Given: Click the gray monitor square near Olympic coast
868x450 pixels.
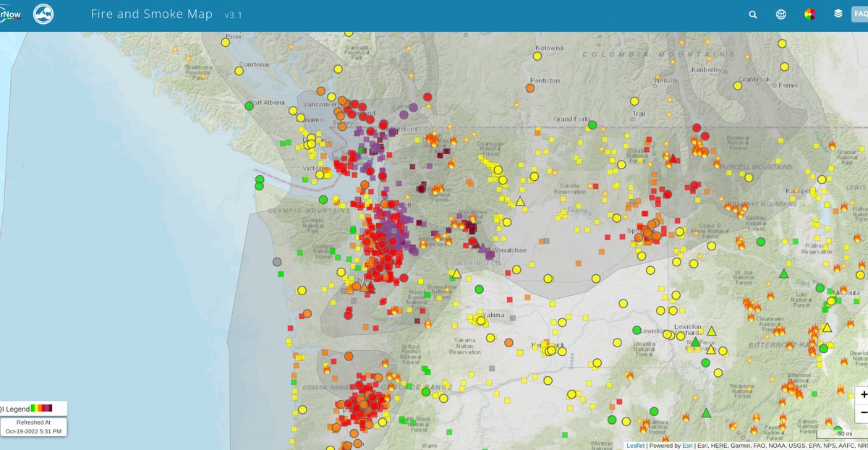Looking at the screenshot, I should click(x=278, y=263).
